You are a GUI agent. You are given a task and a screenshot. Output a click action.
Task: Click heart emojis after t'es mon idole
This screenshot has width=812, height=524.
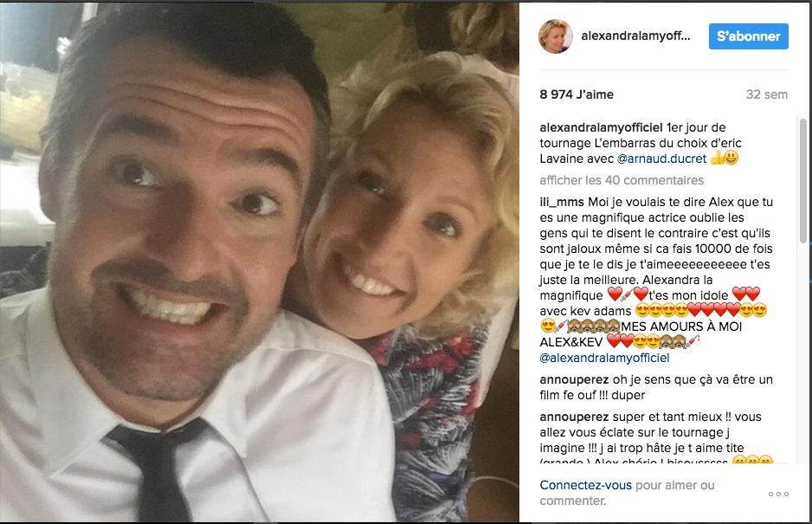coord(746,294)
